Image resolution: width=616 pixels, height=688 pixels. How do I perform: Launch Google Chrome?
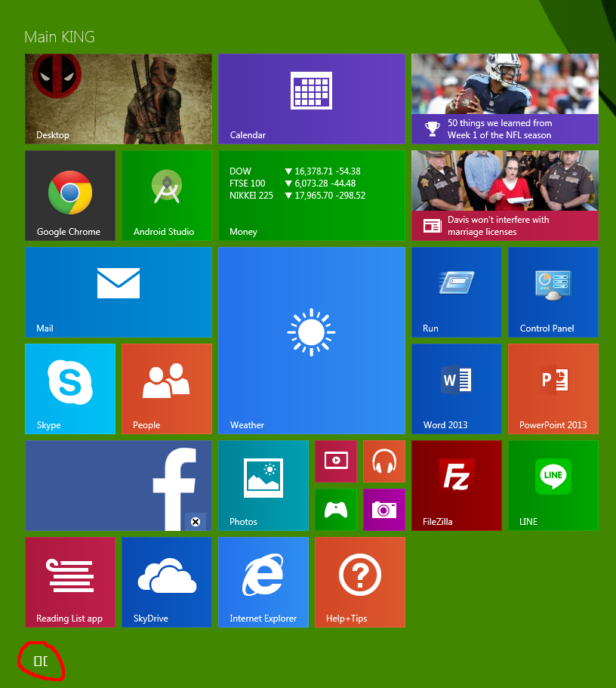(x=70, y=196)
